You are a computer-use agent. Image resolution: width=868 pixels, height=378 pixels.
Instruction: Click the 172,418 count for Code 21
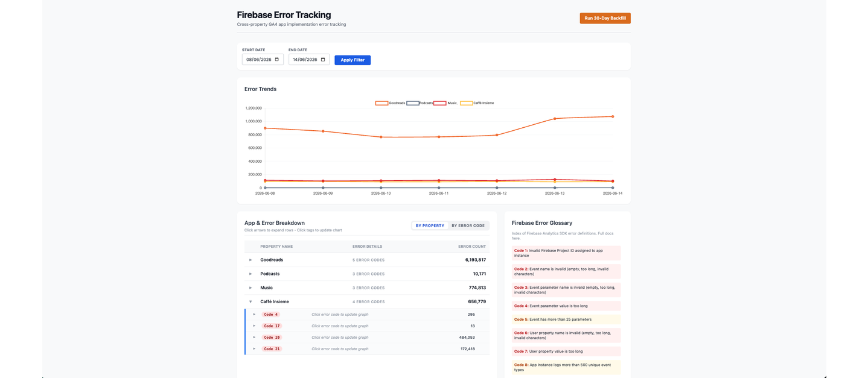(467, 348)
